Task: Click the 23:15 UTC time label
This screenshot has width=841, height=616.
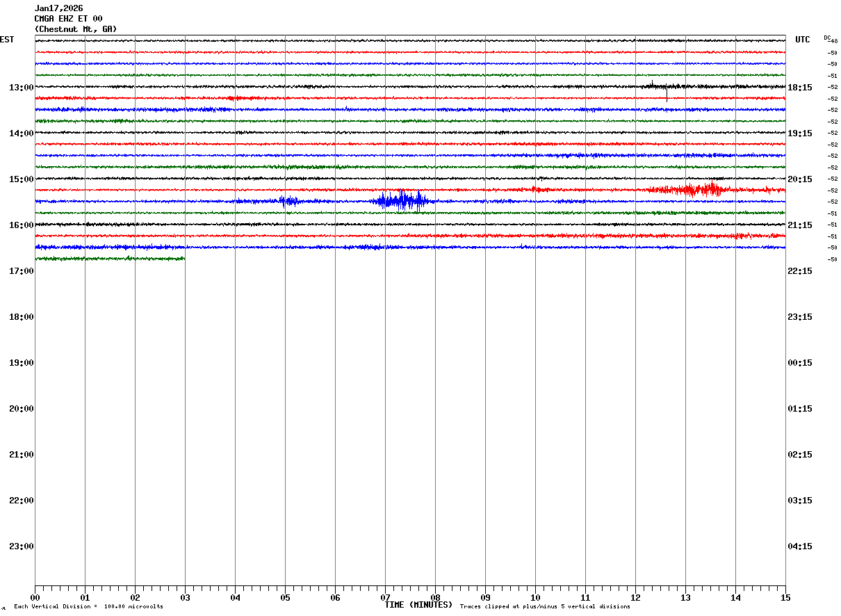Action: (800, 317)
